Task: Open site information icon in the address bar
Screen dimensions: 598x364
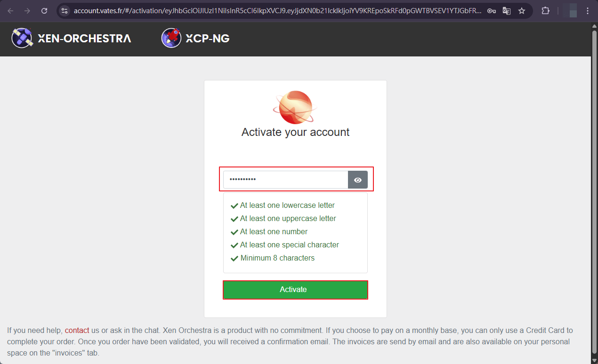Action: point(65,11)
